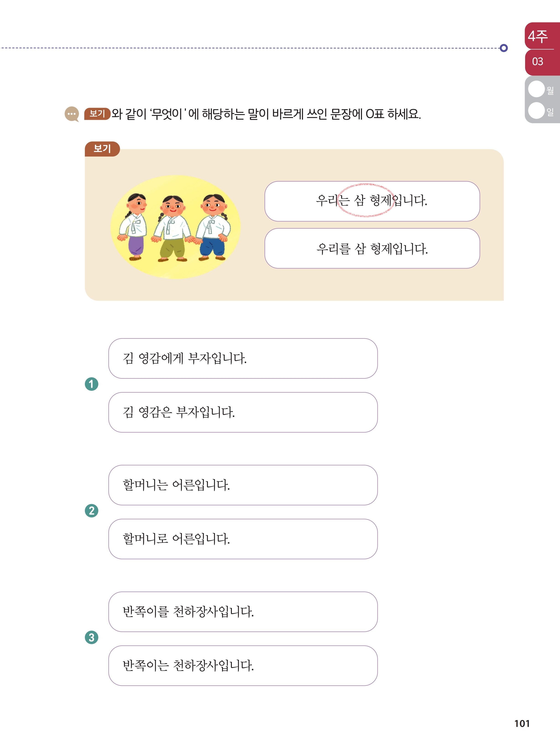The image size is (560, 752).
Task: Click the speech bubble icon beside the instruction
Action: point(72,114)
